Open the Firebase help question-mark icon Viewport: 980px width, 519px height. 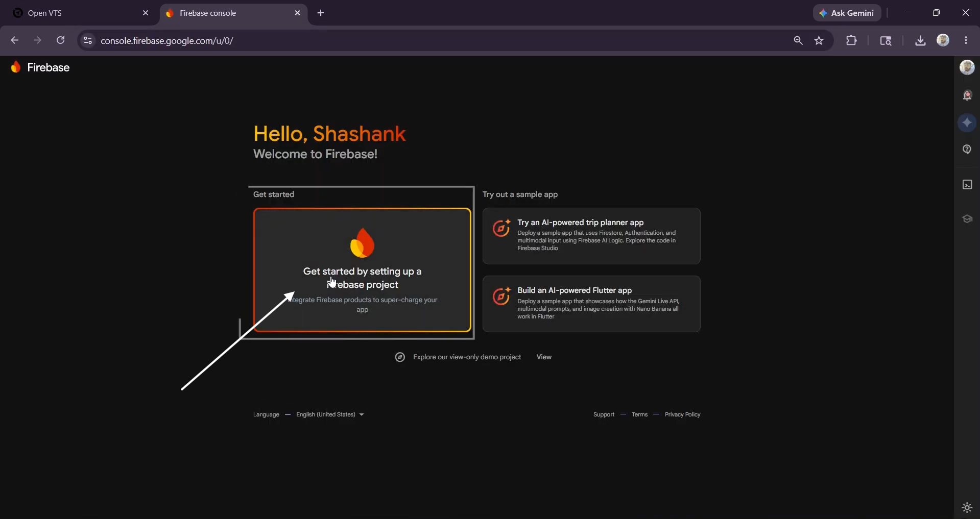pos(967,150)
